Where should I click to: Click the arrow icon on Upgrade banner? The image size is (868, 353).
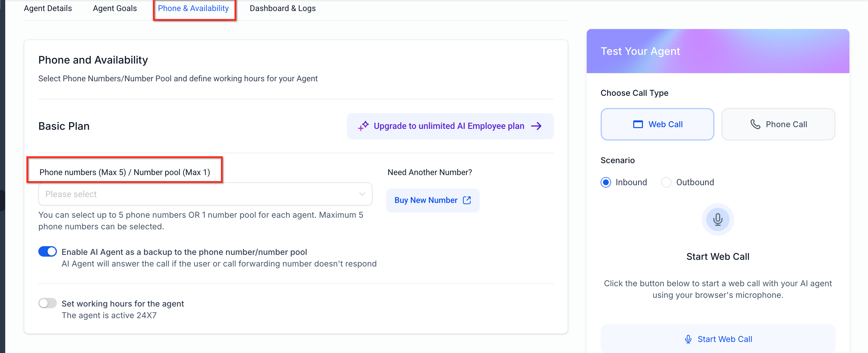(x=536, y=126)
